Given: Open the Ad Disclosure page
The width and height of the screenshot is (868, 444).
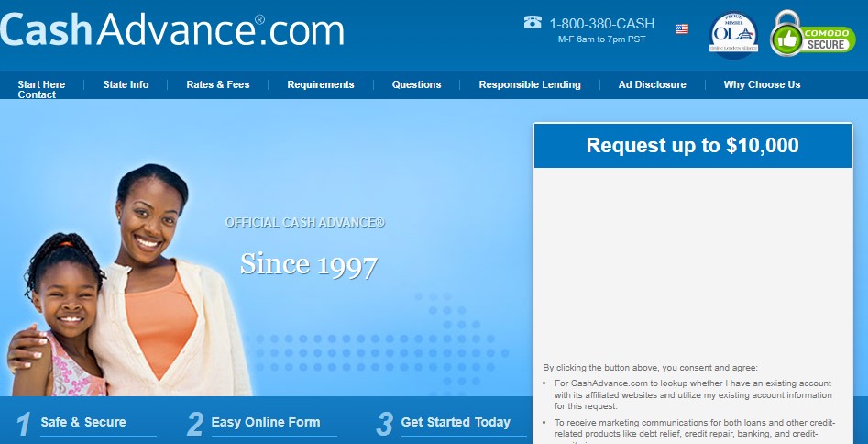Looking at the screenshot, I should [652, 84].
